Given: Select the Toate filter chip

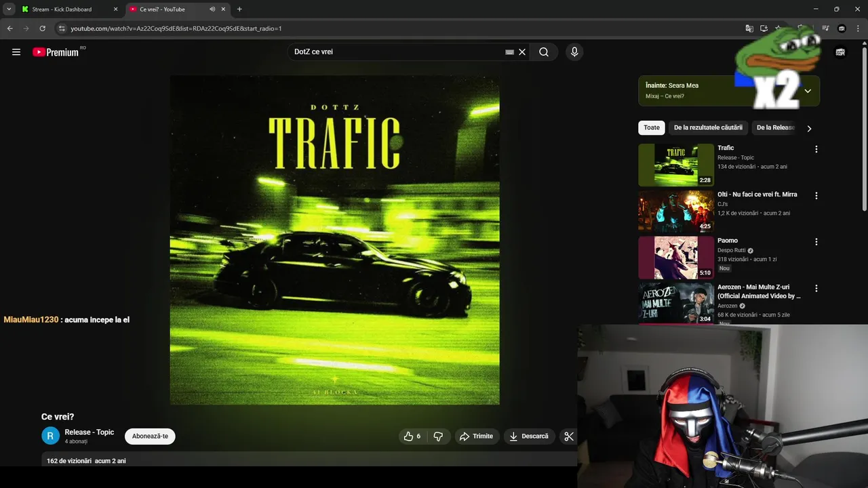Looking at the screenshot, I should [x=652, y=127].
